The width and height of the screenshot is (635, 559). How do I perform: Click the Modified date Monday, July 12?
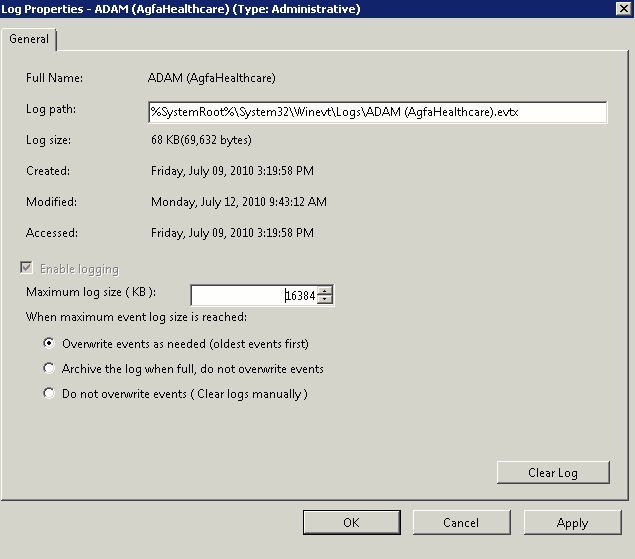tap(238, 202)
